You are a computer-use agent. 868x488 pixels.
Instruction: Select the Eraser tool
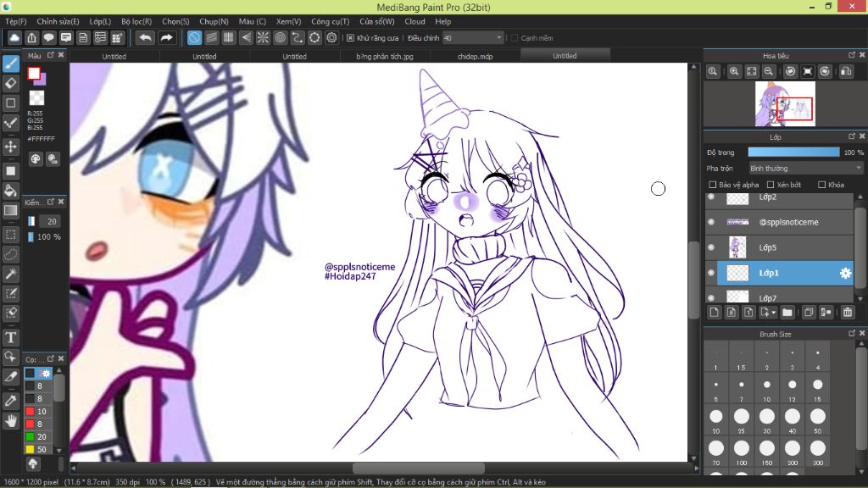pos(10,84)
